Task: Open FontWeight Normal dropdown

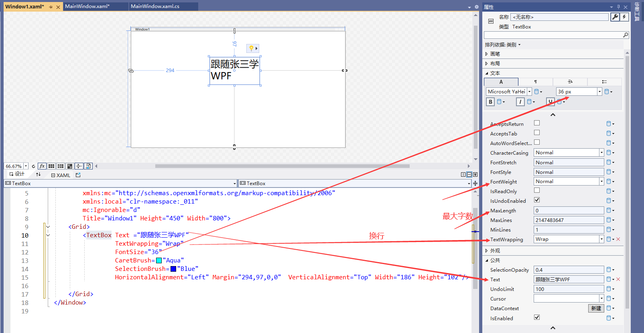Action: click(x=601, y=182)
